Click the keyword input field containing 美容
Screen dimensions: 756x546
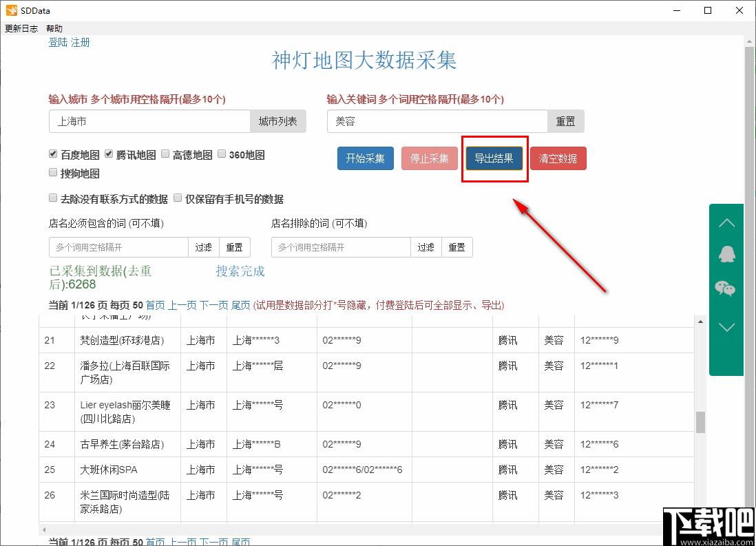pos(437,121)
